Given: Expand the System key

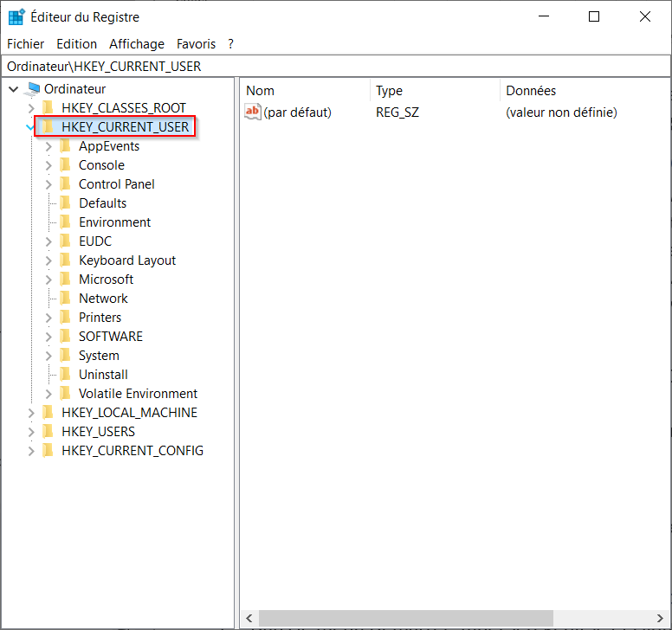Looking at the screenshot, I should [48, 356].
